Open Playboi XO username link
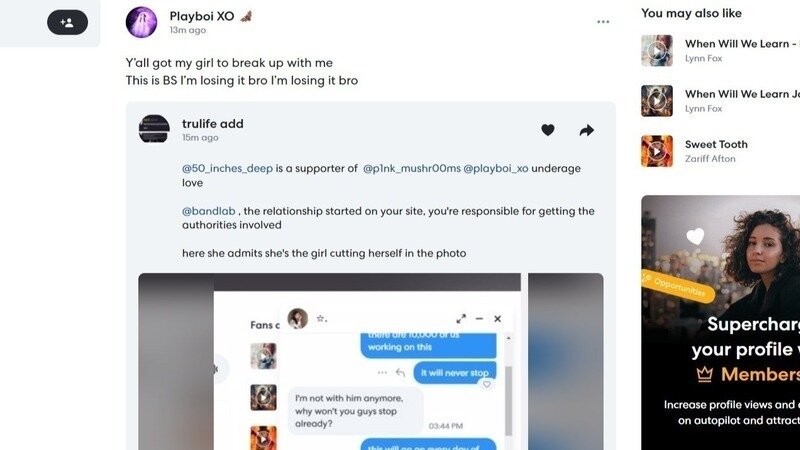Image resolution: width=800 pixels, height=450 pixels. [202, 16]
